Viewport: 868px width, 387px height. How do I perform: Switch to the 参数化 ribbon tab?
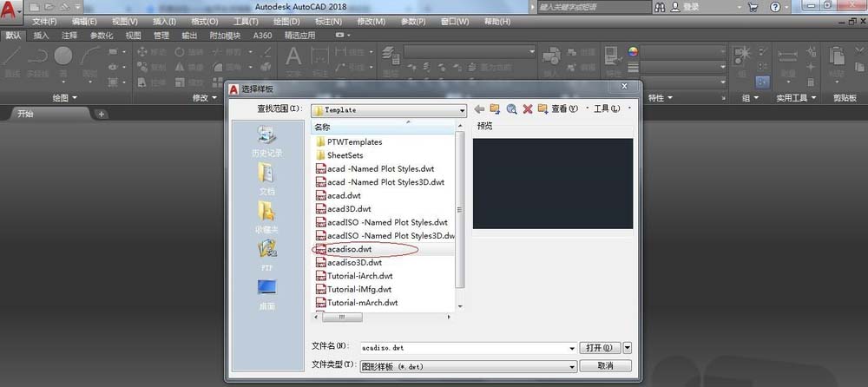(102, 36)
